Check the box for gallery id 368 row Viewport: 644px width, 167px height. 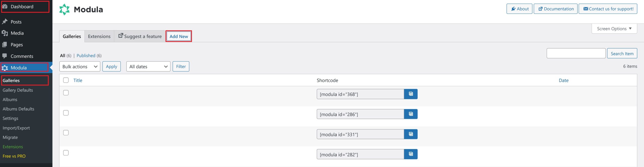pos(66,93)
